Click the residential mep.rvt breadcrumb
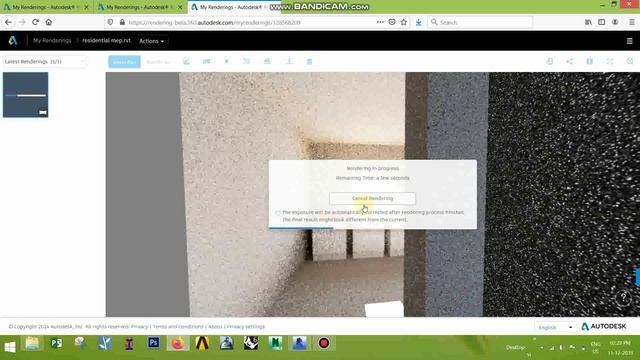The image size is (640, 360). coord(106,40)
